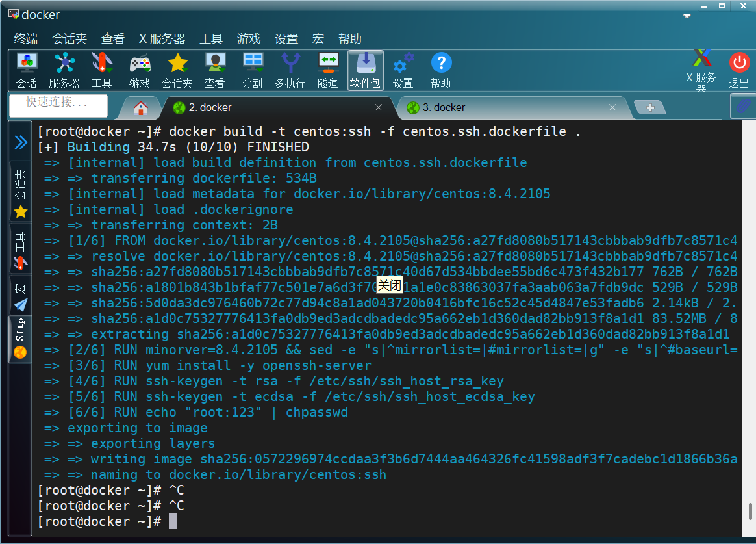The height and width of the screenshot is (544, 756).
Task: Open the 工具 (Tools) toolbar icon
Action: point(102,70)
